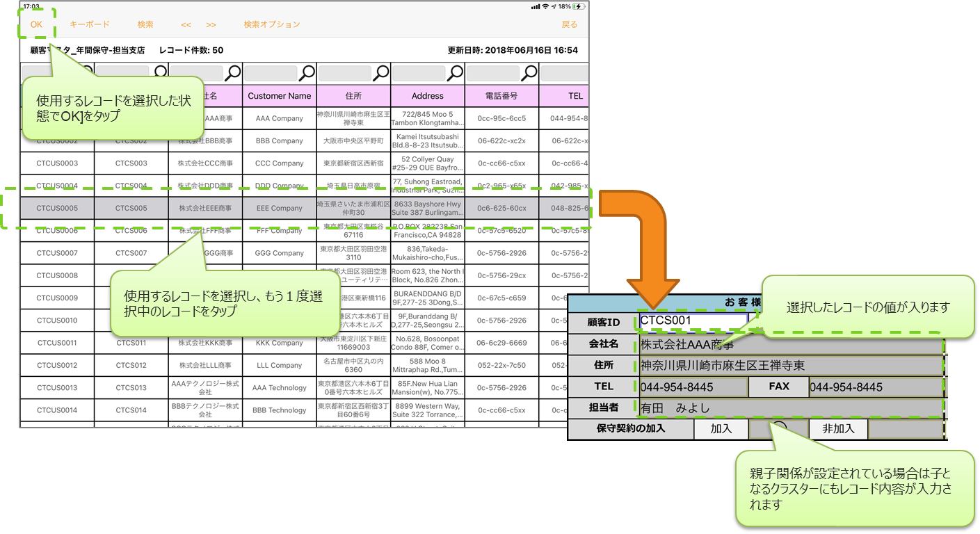Tap the 検索 menu item

145,25
